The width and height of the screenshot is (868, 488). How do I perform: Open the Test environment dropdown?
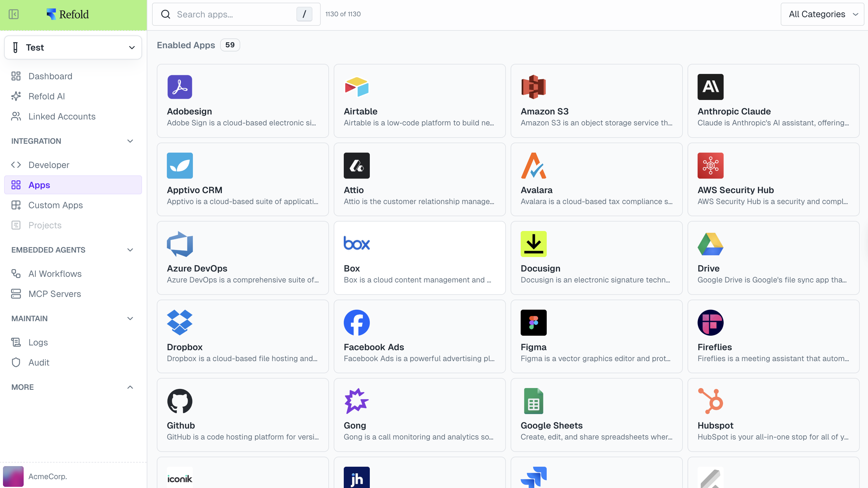pos(73,48)
